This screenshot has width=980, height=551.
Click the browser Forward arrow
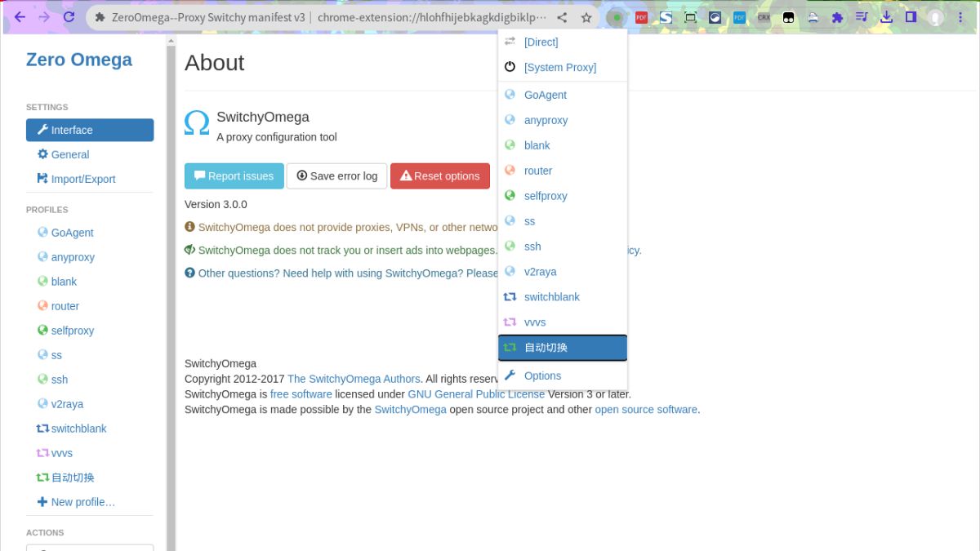pos(44,17)
